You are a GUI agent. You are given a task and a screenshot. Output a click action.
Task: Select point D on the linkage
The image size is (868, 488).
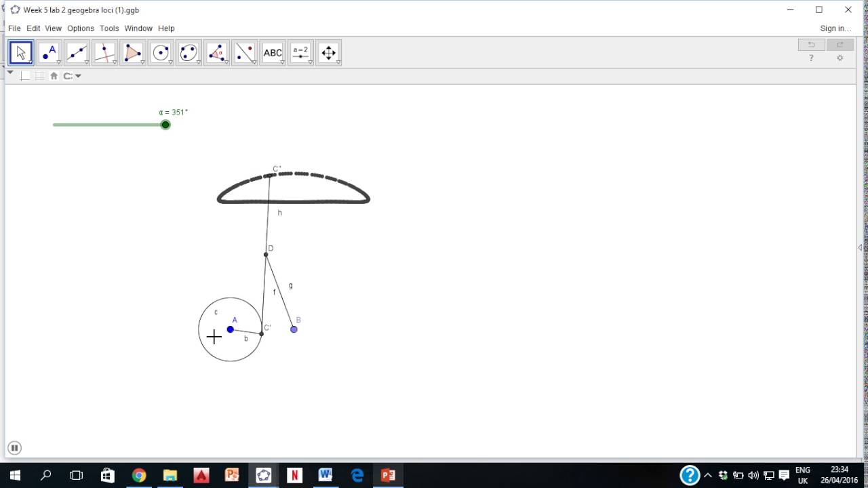266,255
